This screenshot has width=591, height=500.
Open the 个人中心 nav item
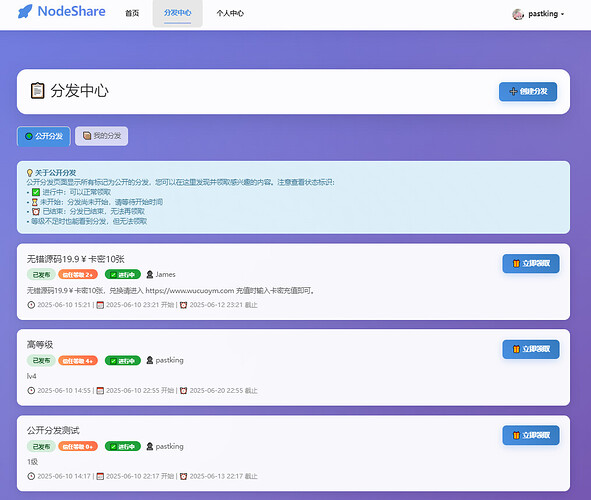[230, 13]
